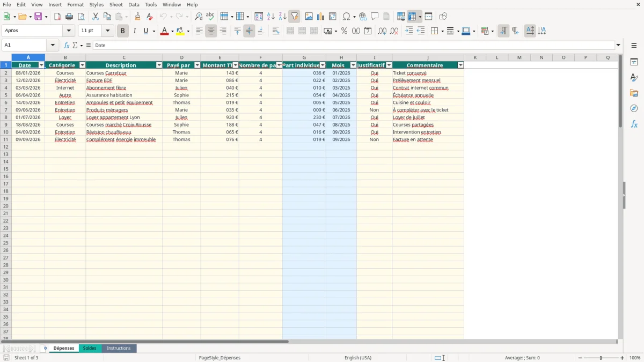
Task: Click the Increase Indent icon
Action: coord(409,31)
